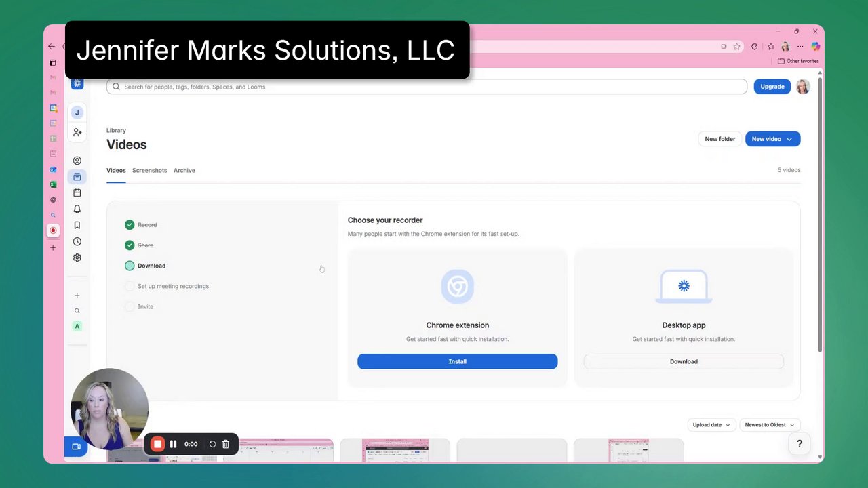The image size is (868, 488).
Task: Select the Invite checklist step
Action: (x=139, y=306)
